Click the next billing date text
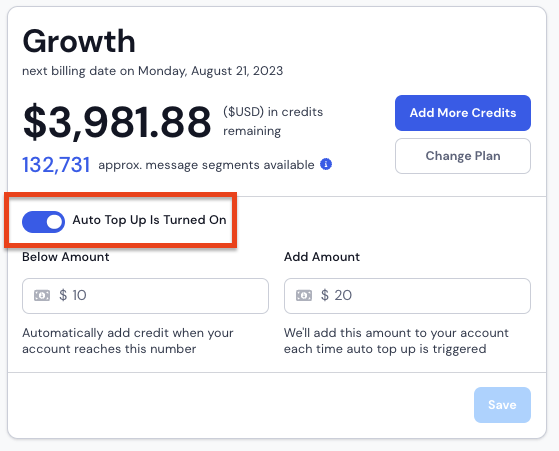The height and width of the screenshot is (451, 559). click(153, 71)
